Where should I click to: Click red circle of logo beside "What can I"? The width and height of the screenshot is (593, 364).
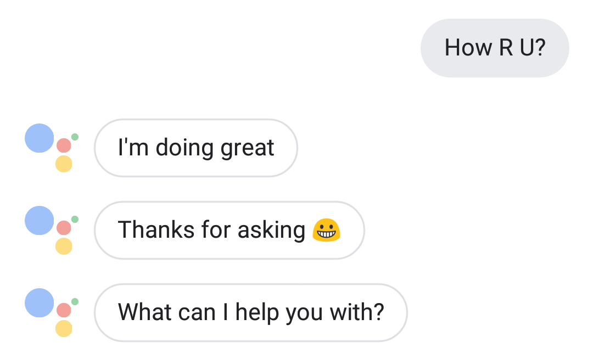(64, 310)
